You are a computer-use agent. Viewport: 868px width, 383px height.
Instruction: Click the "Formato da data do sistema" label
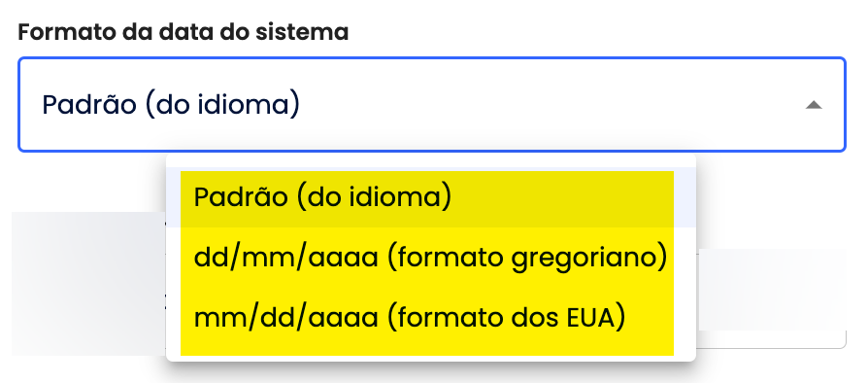click(184, 32)
